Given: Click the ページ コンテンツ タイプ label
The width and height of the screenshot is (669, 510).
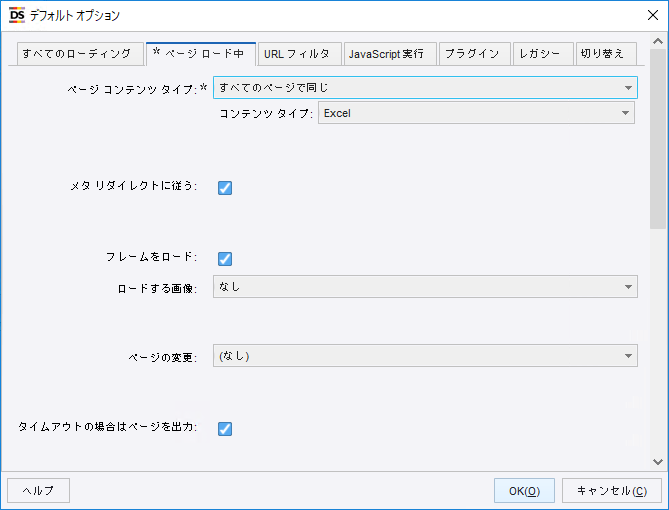Looking at the screenshot, I should [132, 89].
